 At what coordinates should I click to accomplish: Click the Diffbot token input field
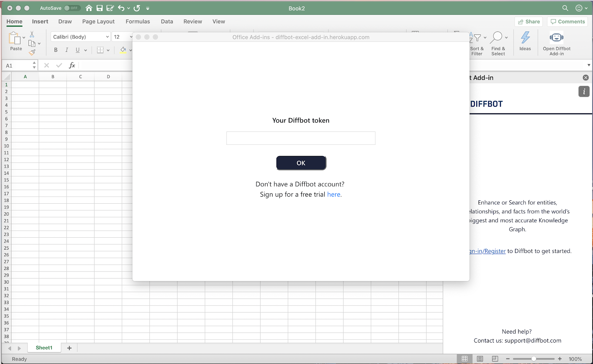[301, 138]
